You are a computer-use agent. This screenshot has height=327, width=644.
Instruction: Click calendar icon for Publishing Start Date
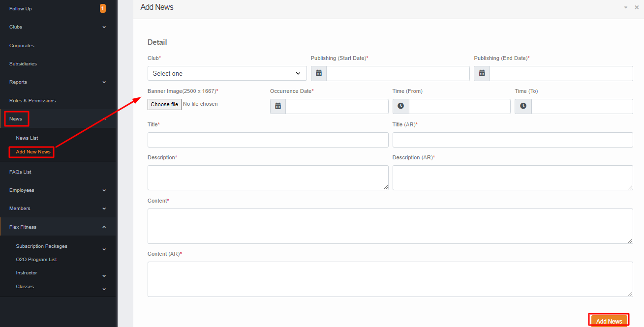point(319,73)
